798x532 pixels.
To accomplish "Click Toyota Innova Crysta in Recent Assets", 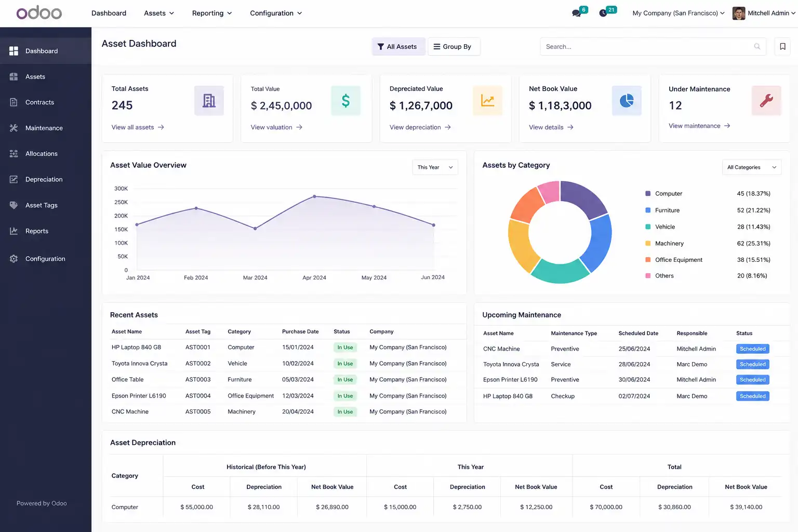I will [x=139, y=364].
